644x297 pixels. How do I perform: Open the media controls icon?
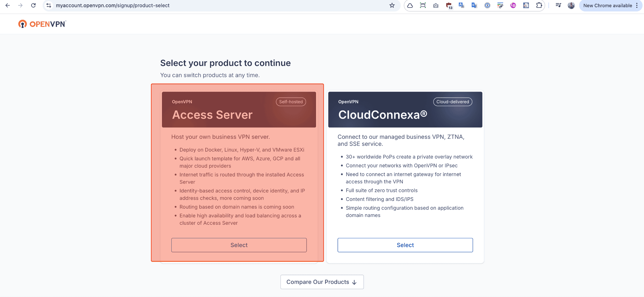(558, 5)
